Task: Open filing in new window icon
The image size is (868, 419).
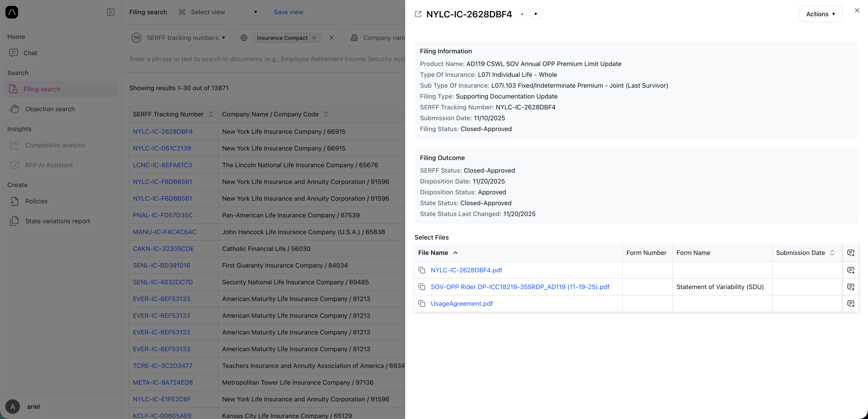Action: tap(418, 14)
